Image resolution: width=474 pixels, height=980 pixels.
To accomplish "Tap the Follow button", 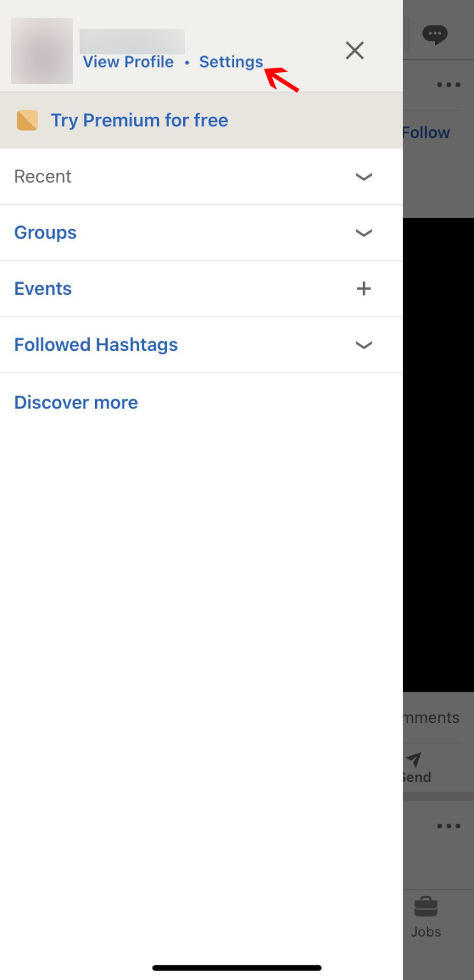I will pos(426,132).
